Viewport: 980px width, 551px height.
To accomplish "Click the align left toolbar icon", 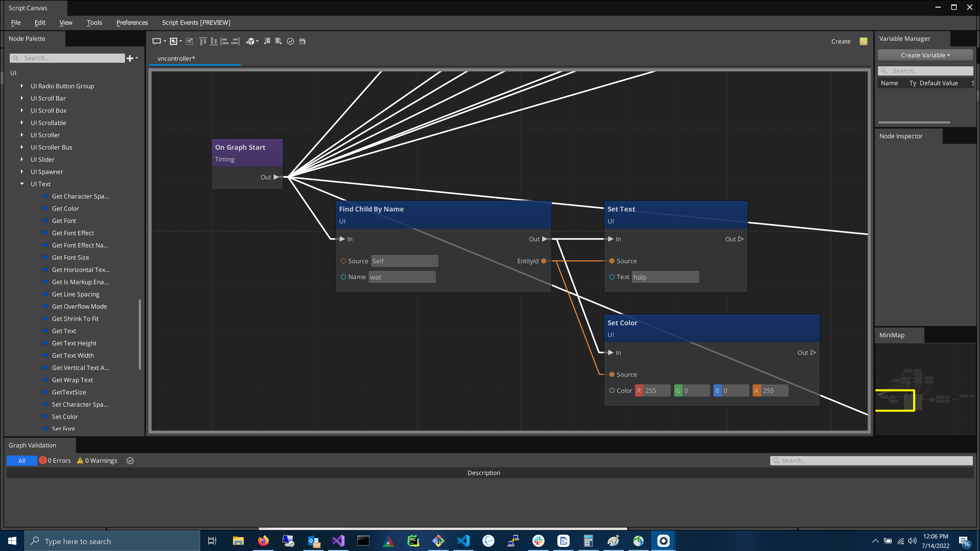I will click(225, 41).
